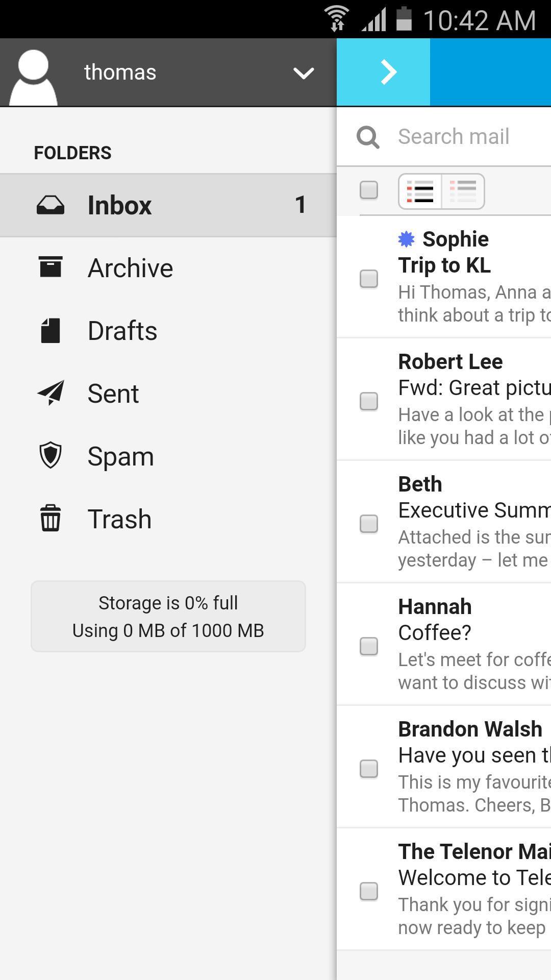551x980 pixels.
Task: Tick the checkbox for Hannah's Coffee email
Action: [369, 646]
